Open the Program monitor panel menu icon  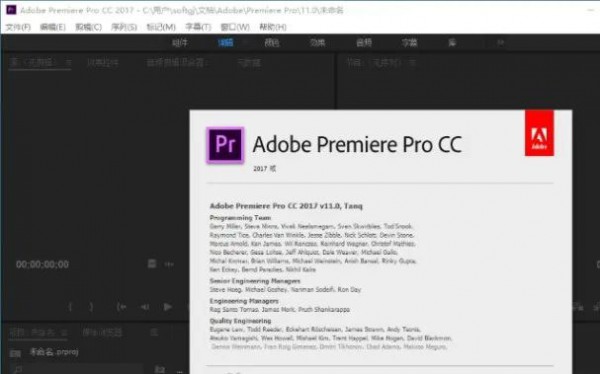coord(412,63)
